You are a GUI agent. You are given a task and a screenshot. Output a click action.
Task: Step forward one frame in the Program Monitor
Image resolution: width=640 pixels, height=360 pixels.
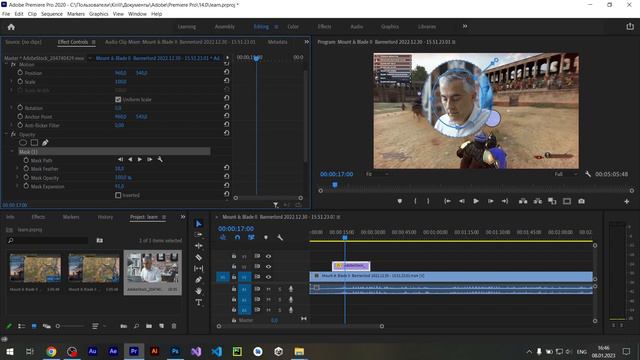click(491, 201)
